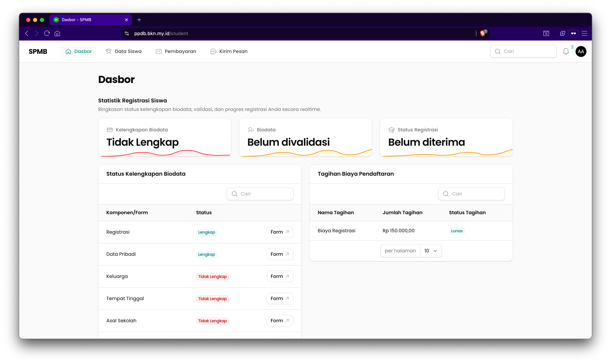611x364 pixels.
Task: Open the Data Siswa menu
Action: tap(123, 51)
